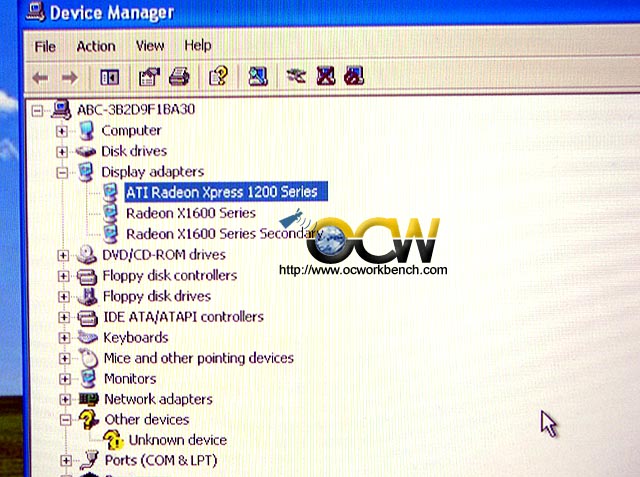Expand the IDE ATA/ATAPI controllers node
Image resolution: width=640 pixels, height=477 pixels.
point(64,317)
